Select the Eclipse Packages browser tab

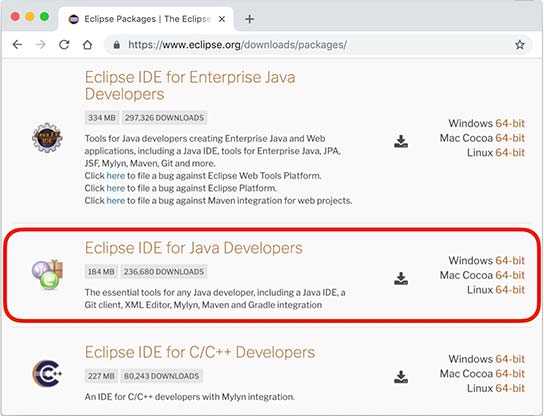tap(146, 19)
